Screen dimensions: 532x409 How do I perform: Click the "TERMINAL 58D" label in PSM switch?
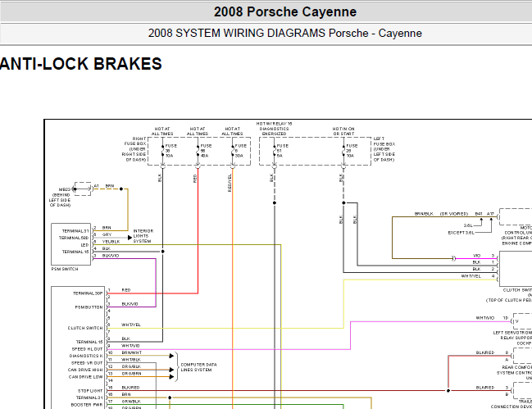pyautogui.click(x=74, y=238)
